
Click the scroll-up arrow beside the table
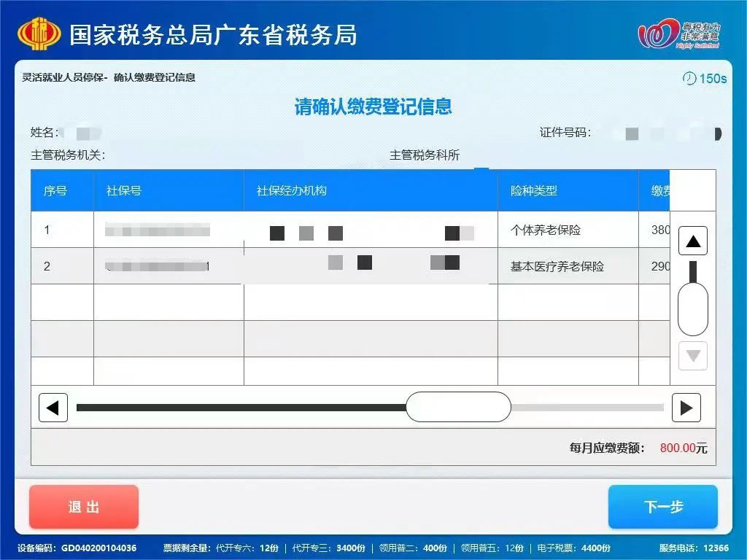point(692,241)
